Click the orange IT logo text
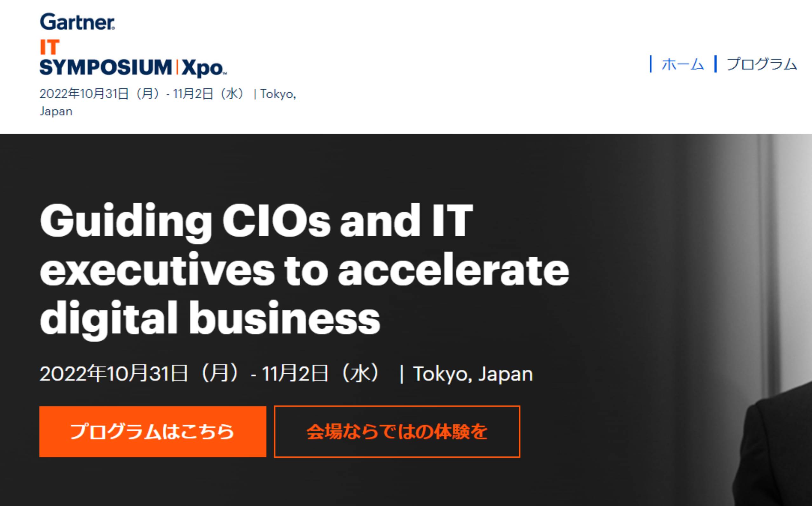 [50, 47]
